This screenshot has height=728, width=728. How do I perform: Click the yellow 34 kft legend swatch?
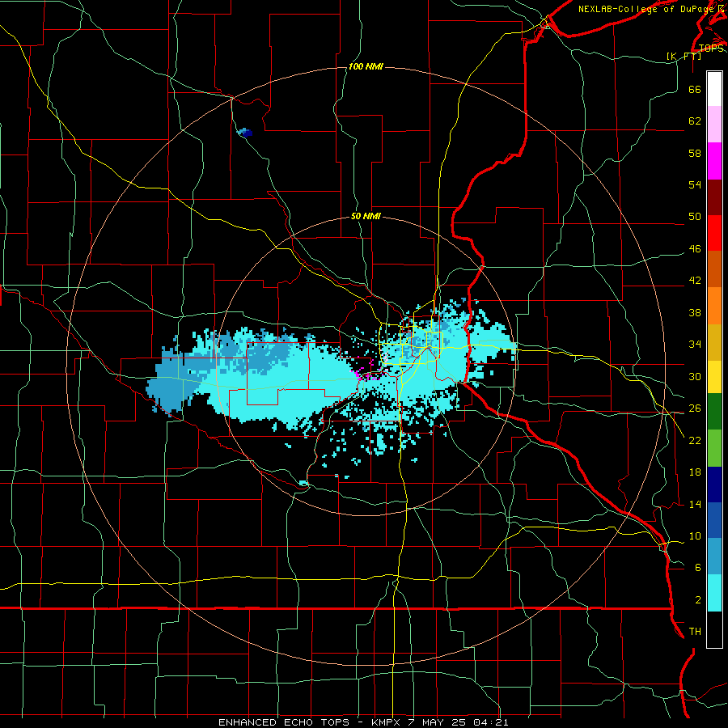(x=714, y=376)
